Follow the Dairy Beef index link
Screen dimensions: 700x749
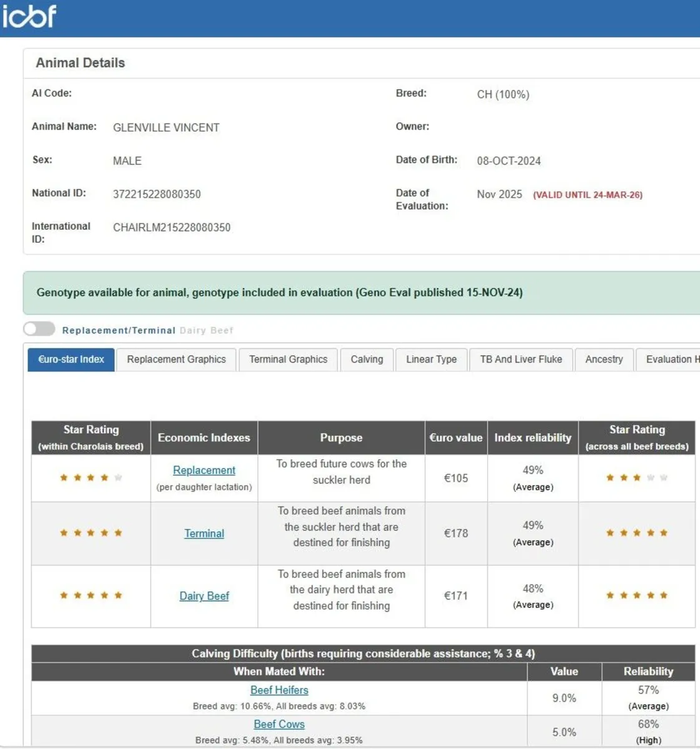204,596
